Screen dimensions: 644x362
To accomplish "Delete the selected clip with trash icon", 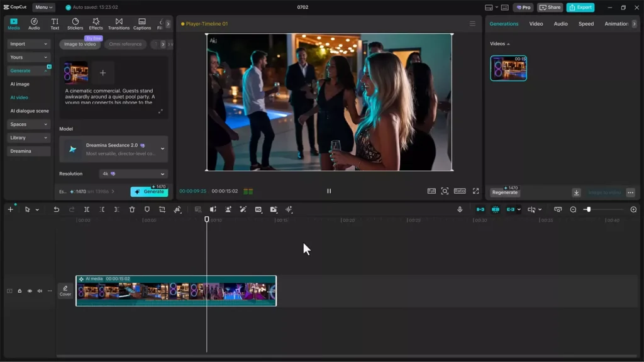I will click(132, 209).
